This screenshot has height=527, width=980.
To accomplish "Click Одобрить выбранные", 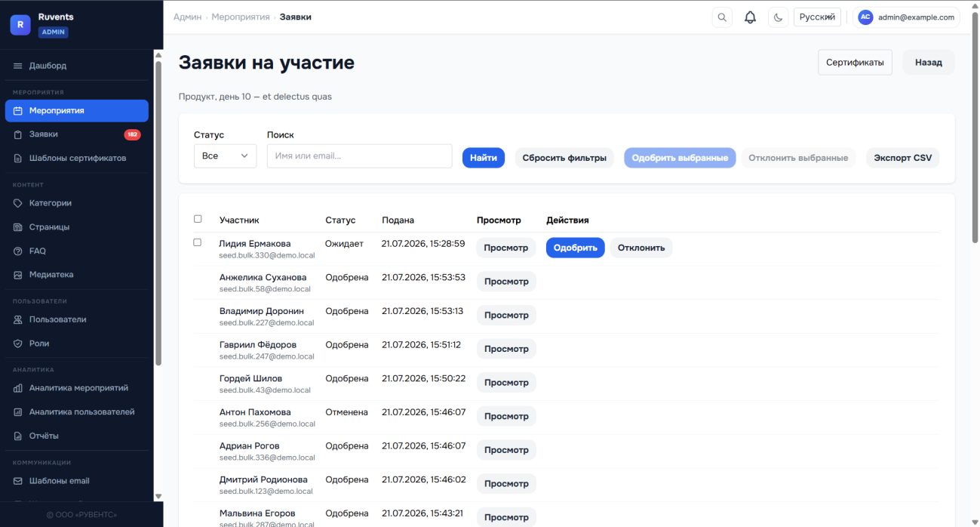I will point(680,158).
